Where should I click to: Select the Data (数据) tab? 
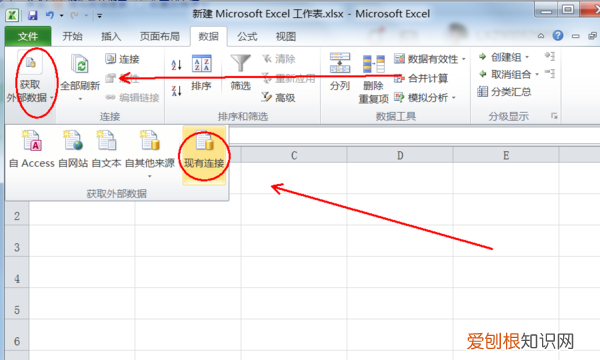(209, 36)
